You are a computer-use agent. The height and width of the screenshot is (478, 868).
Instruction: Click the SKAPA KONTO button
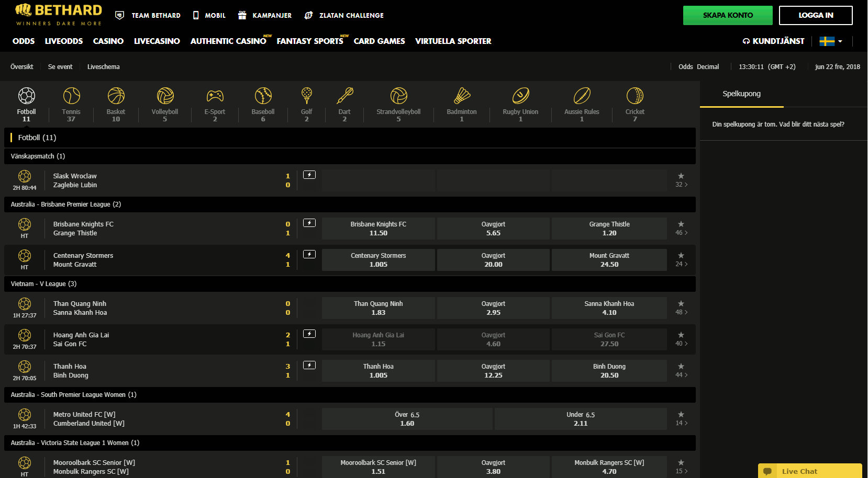coord(728,15)
